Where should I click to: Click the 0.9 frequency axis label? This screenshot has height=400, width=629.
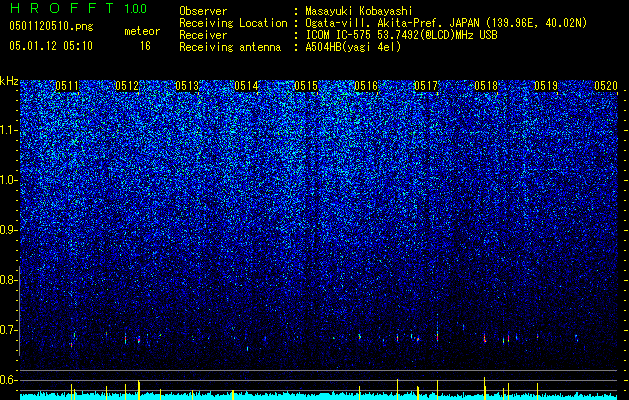(x=8, y=230)
